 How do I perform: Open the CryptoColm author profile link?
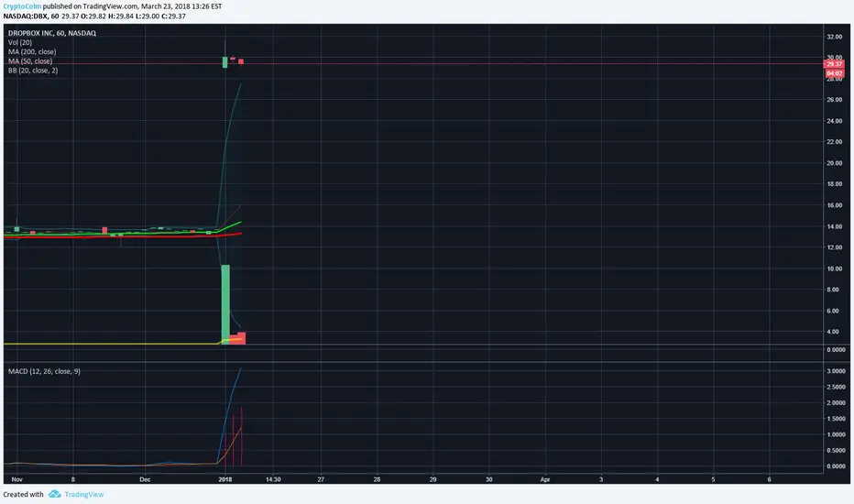coord(22,6)
